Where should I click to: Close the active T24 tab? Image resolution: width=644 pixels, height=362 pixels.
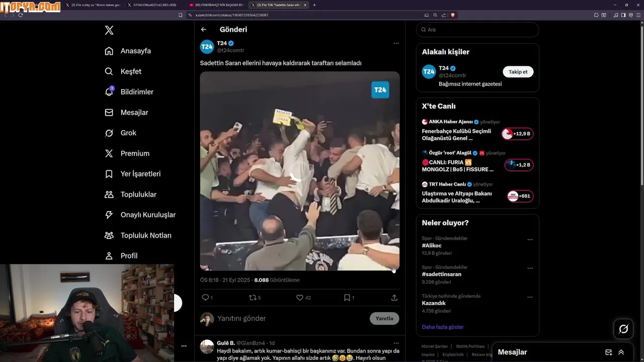pyautogui.click(x=305, y=5)
